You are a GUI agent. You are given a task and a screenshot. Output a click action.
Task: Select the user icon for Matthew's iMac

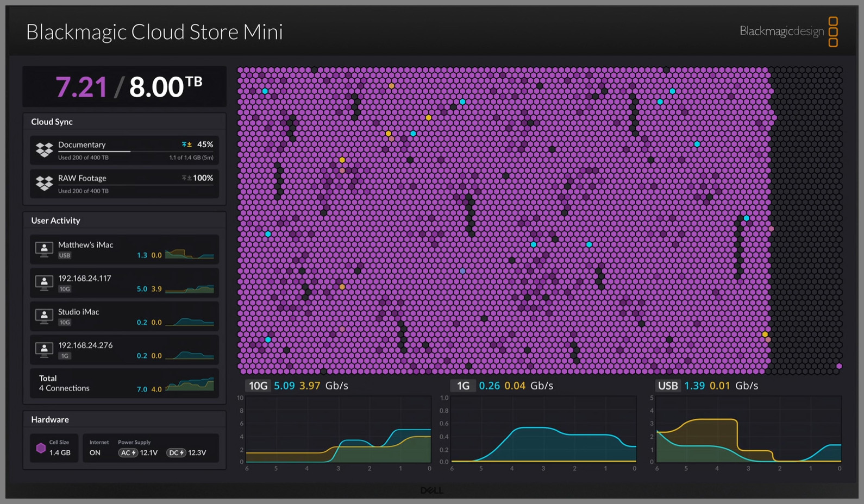click(44, 249)
